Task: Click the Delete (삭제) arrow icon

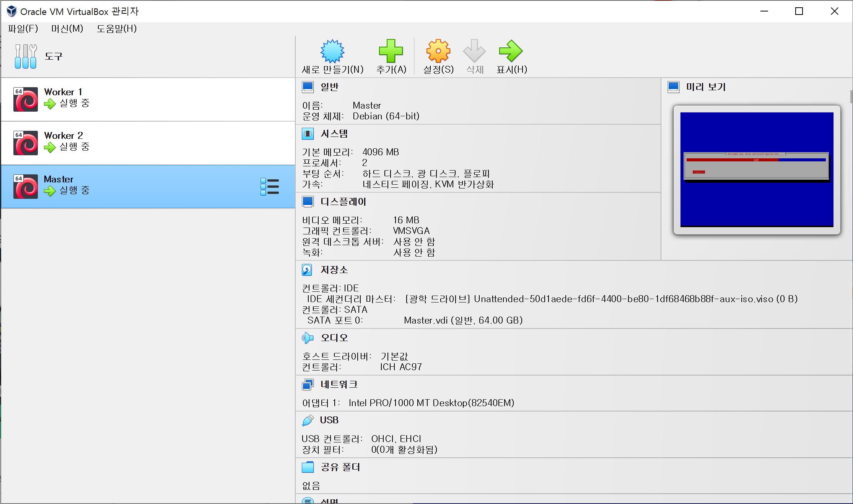Action: (x=474, y=51)
